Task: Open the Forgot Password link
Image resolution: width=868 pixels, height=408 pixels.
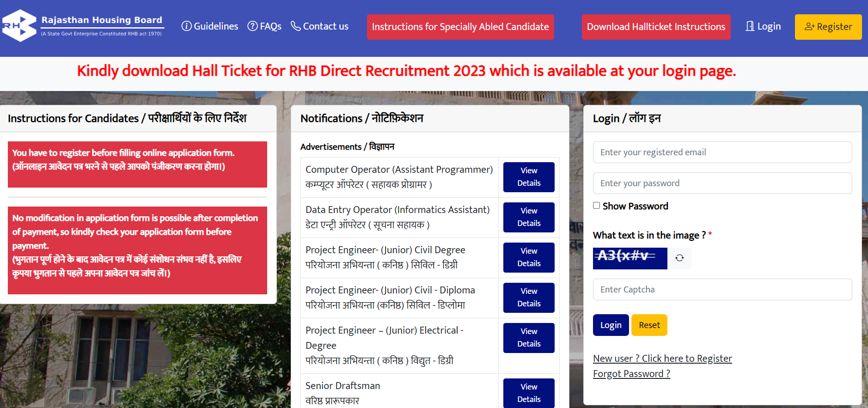Action: coord(631,374)
